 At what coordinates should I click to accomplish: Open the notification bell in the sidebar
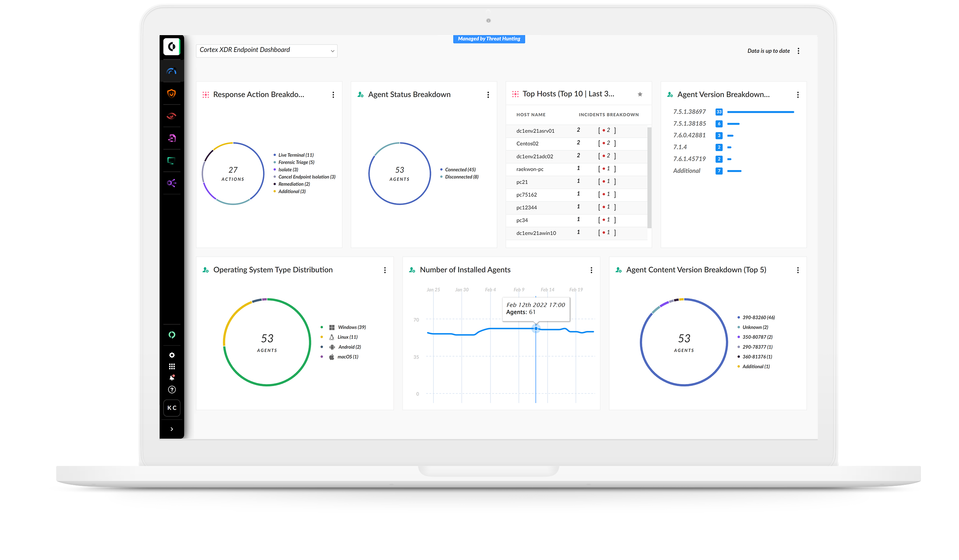(x=172, y=377)
